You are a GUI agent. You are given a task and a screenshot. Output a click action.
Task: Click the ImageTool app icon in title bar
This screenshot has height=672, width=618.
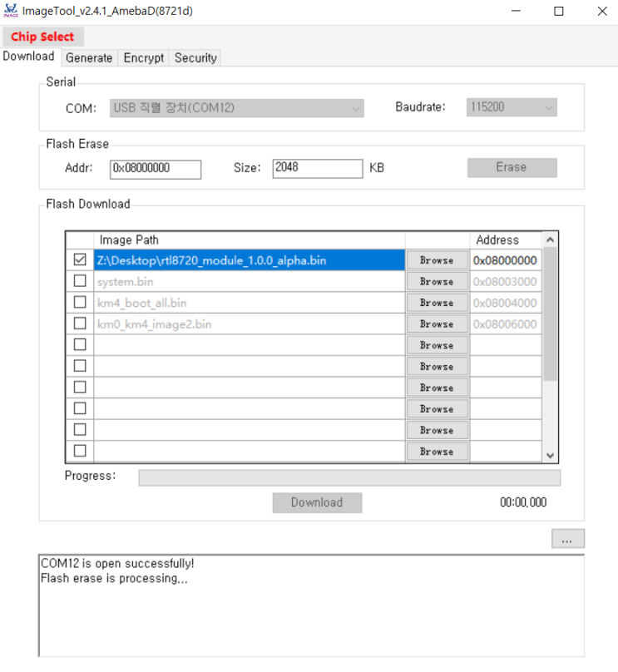(11, 11)
